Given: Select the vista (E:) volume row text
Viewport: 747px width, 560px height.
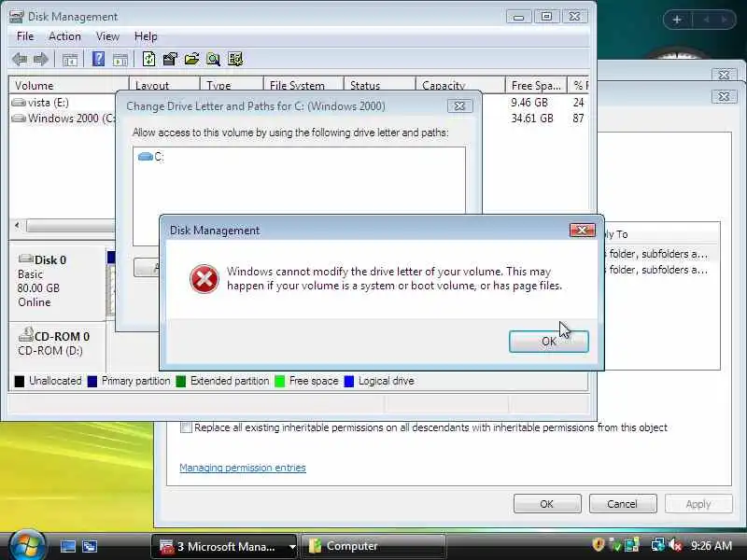Looking at the screenshot, I should pyautogui.click(x=49, y=103).
